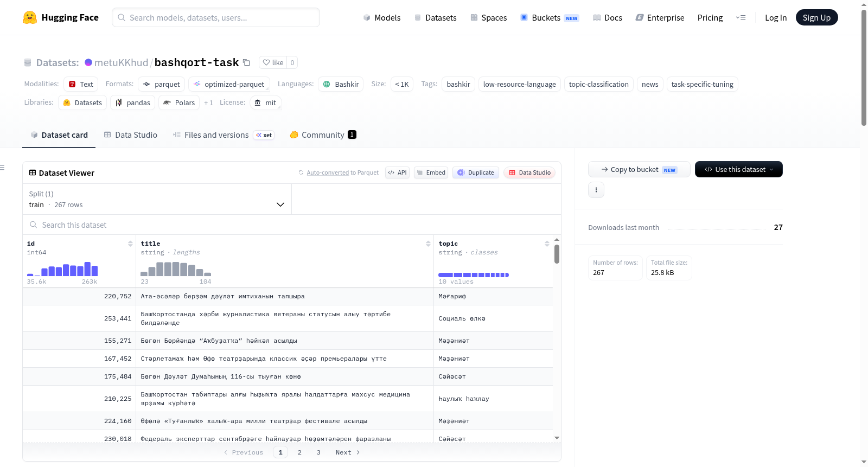Open the Use this dataset dropdown
Viewport: 868px width, 467px height.
738,169
